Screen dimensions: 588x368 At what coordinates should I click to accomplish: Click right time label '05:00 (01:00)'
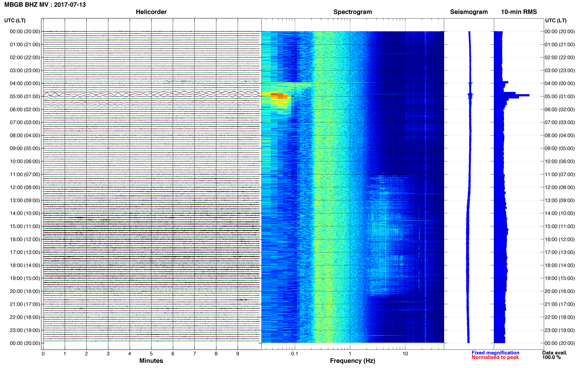[560, 96]
